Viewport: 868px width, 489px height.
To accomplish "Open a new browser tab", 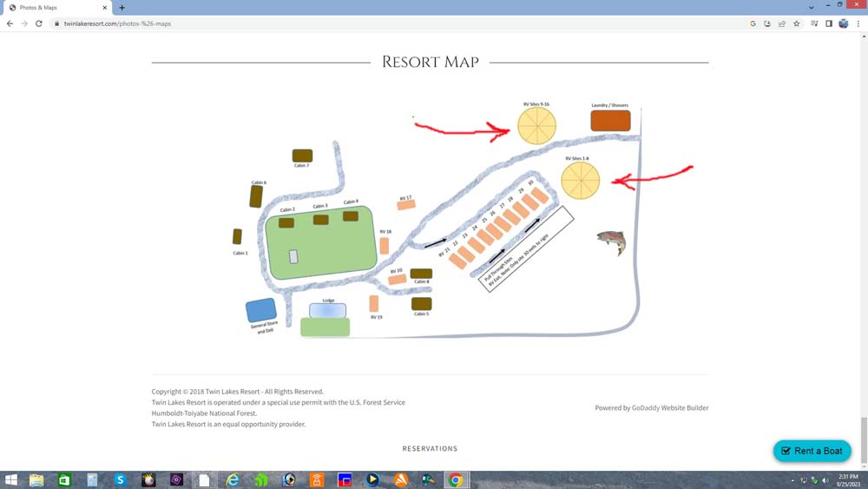I will tap(122, 7).
